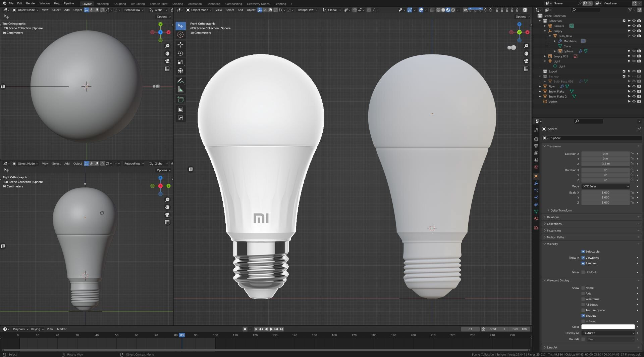
Task: Activate the Move tool in the toolbar
Action: click(x=180, y=45)
